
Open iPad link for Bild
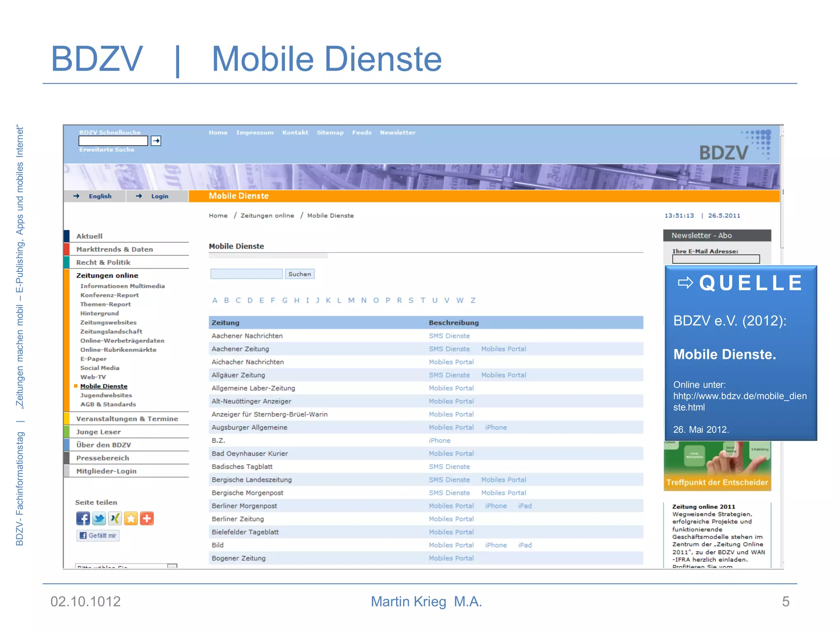tap(525, 545)
